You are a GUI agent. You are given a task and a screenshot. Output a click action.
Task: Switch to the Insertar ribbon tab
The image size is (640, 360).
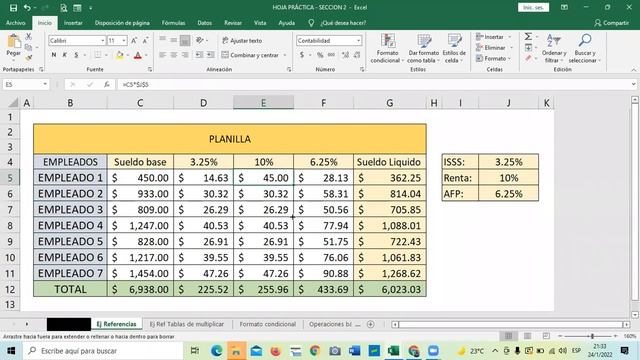73,23
